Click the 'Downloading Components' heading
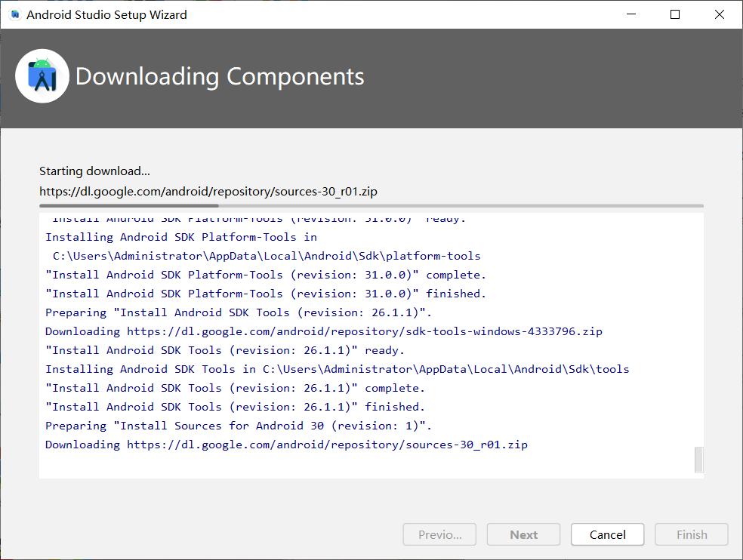This screenshot has width=743, height=560. pyautogui.click(x=220, y=77)
